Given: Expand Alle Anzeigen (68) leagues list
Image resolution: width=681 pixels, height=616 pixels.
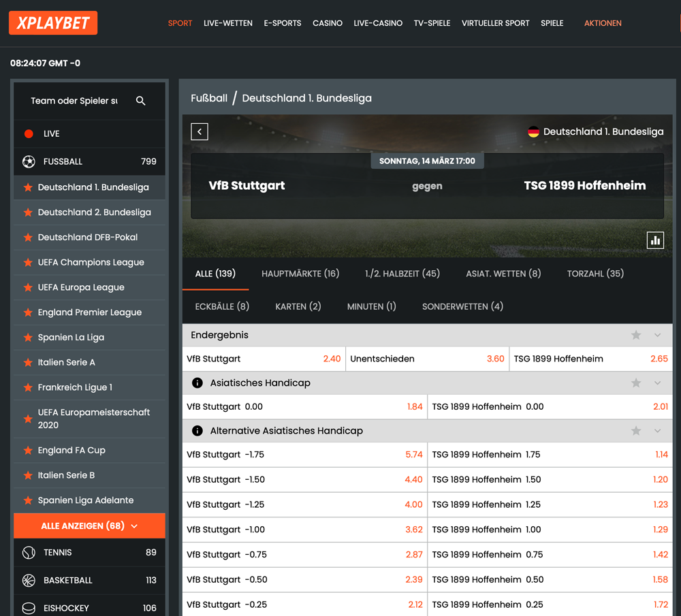Looking at the screenshot, I should (x=89, y=525).
